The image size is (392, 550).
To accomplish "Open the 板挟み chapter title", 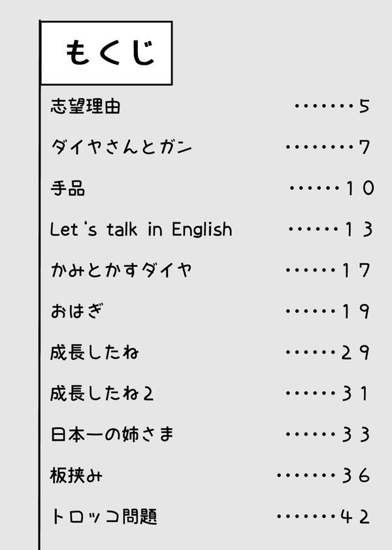I will pyautogui.click(x=76, y=475).
